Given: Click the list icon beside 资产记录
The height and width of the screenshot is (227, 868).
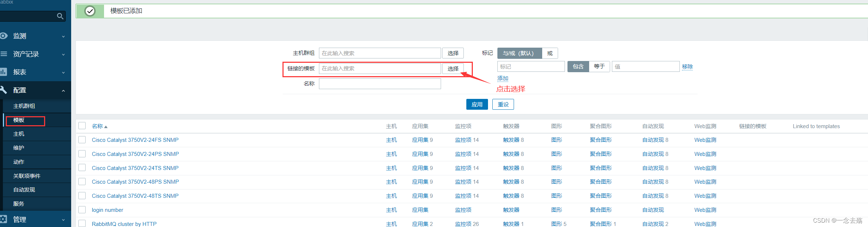Looking at the screenshot, I should [4, 54].
